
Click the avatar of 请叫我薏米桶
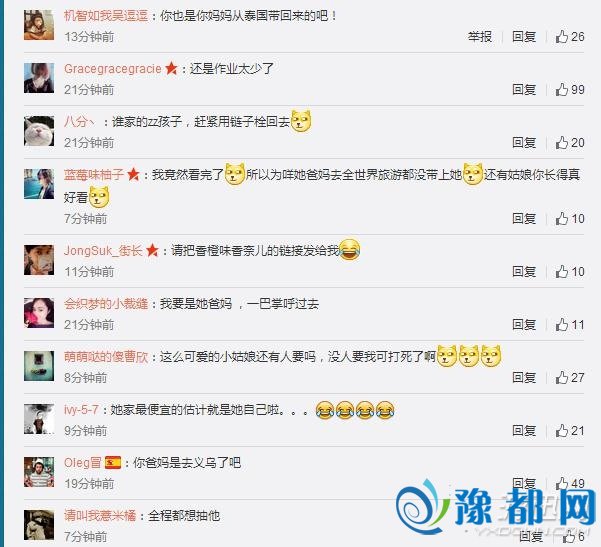click(x=39, y=525)
